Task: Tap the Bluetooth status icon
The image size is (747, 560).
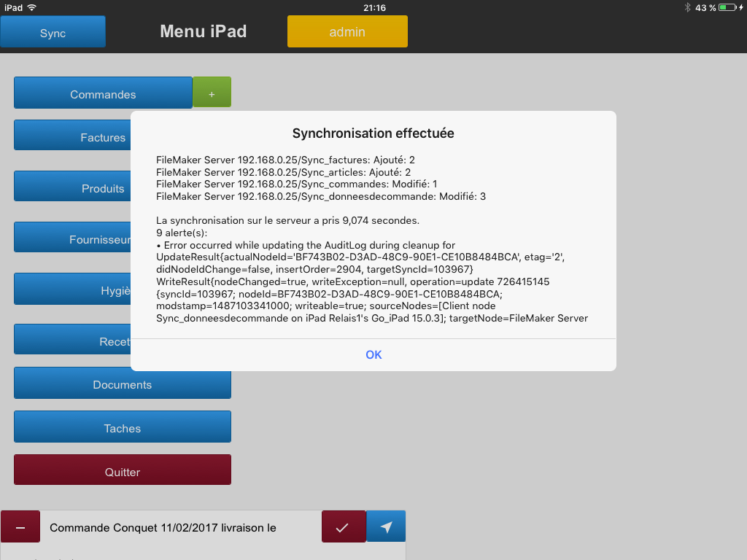Action: click(687, 7)
